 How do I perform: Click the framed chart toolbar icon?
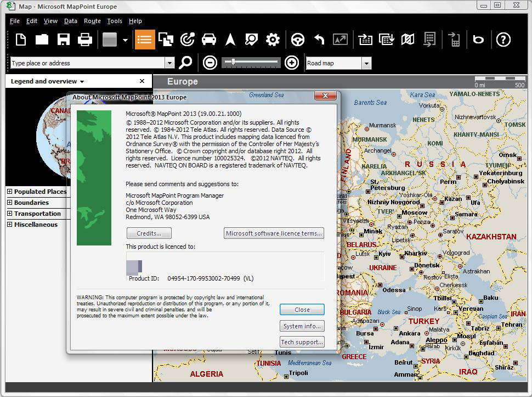(340, 40)
